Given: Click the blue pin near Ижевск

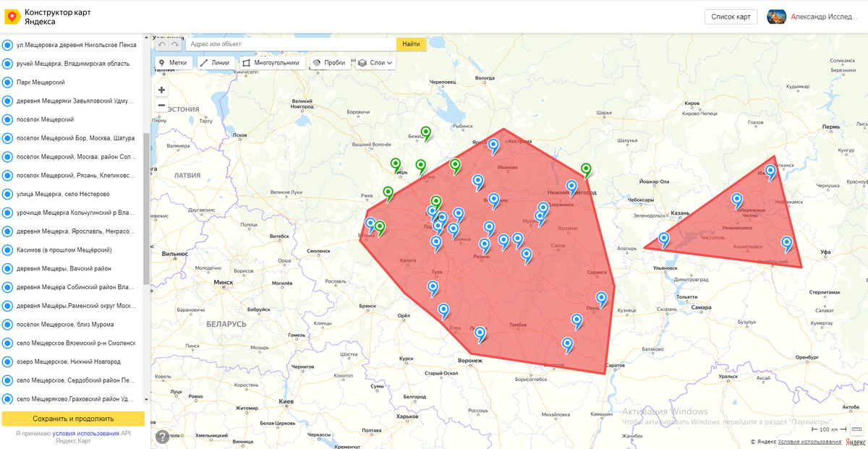Looking at the screenshot, I should (x=770, y=172).
